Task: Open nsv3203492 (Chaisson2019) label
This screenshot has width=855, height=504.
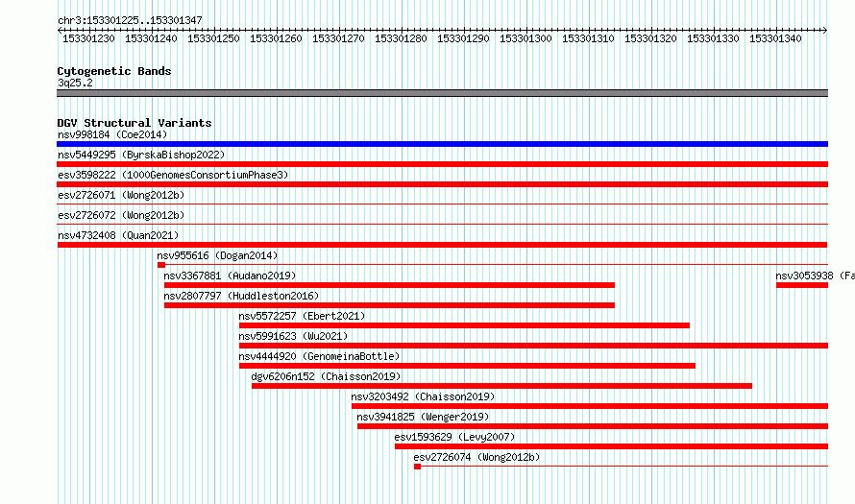Action: tap(423, 396)
